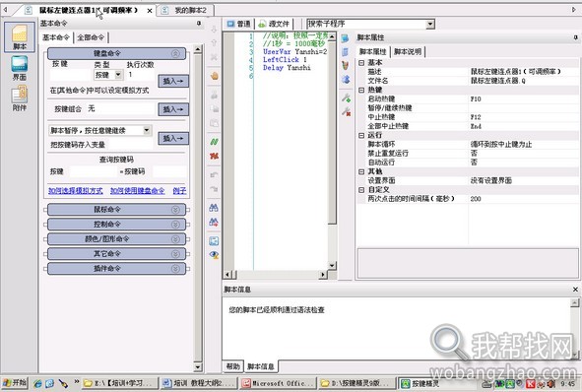Click the blue document icon beside properties
Image resolution: width=582 pixels, height=392 pixels.
346,51
